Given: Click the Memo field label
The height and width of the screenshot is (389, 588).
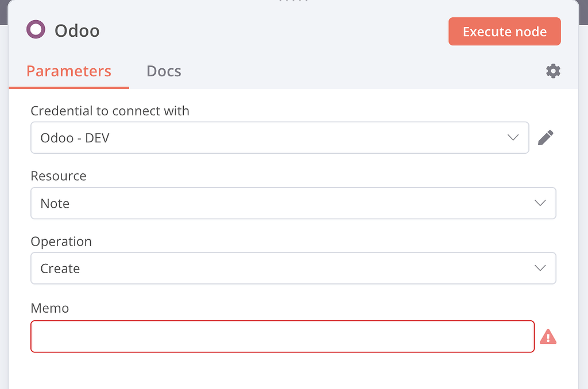Looking at the screenshot, I should pyautogui.click(x=49, y=308).
